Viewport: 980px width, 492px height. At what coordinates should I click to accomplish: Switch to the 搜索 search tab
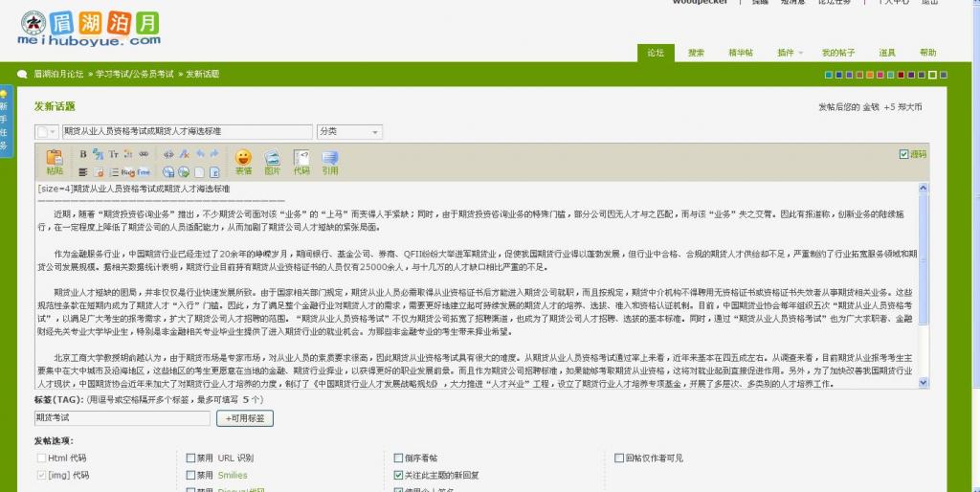(x=696, y=53)
